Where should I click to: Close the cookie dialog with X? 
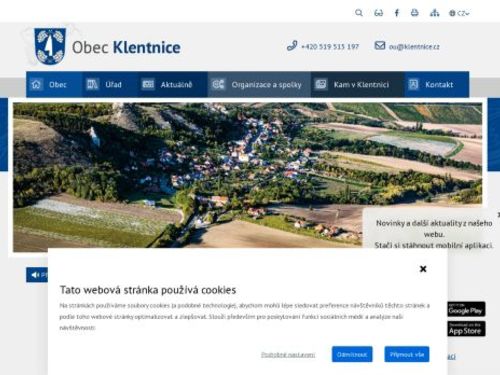[x=423, y=269]
